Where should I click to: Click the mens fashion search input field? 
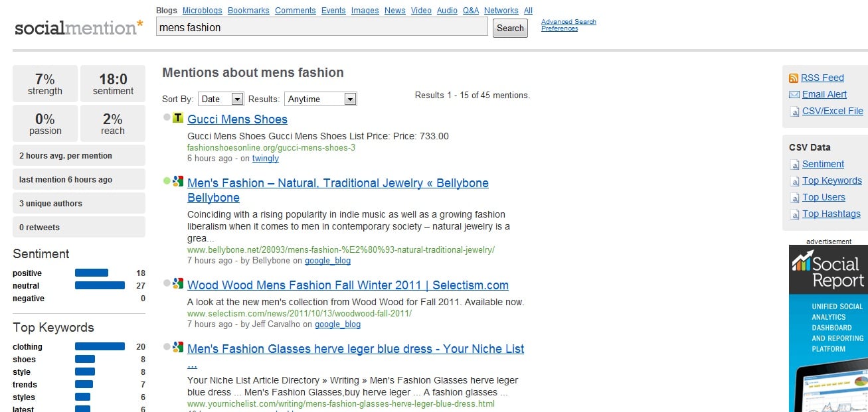tap(322, 27)
